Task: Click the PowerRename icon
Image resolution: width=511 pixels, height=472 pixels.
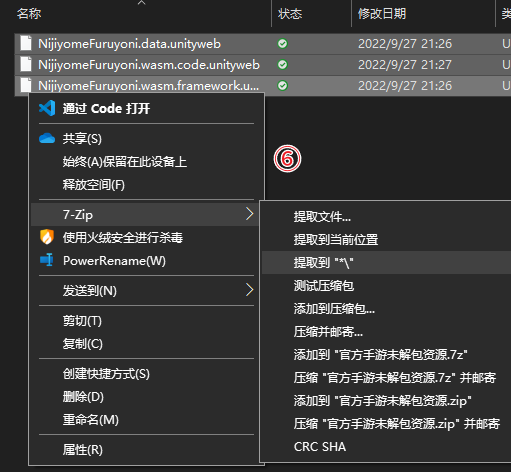Action: pyautogui.click(x=47, y=260)
